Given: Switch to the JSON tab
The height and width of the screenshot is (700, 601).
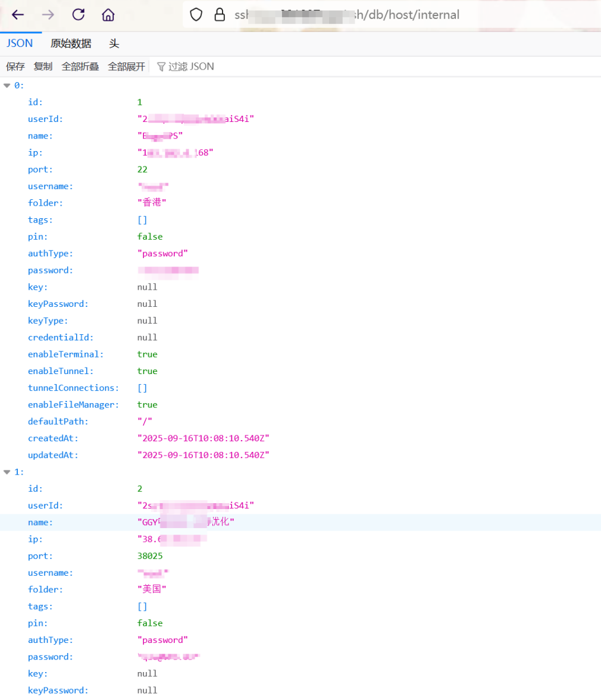Looking at the screenshot, I should click(20, 43).
